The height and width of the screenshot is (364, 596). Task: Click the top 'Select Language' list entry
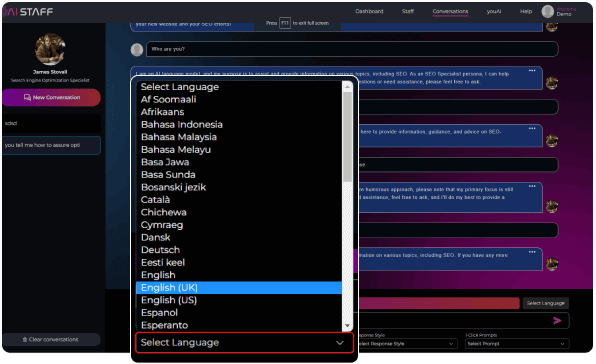pos(239,87)
